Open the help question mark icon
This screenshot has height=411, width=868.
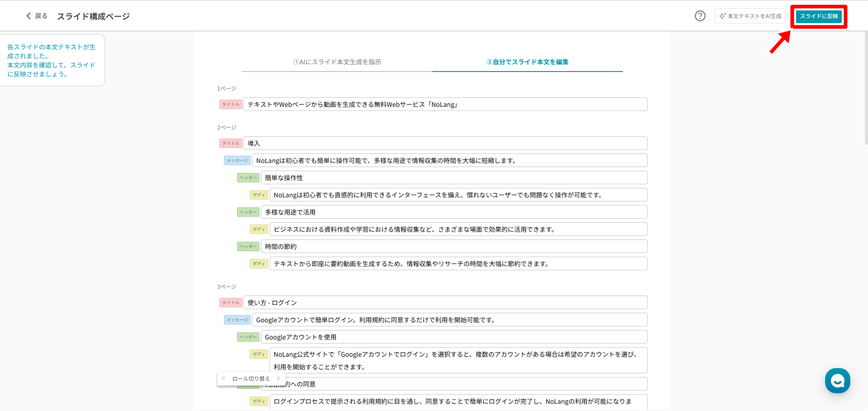(700, 16)
